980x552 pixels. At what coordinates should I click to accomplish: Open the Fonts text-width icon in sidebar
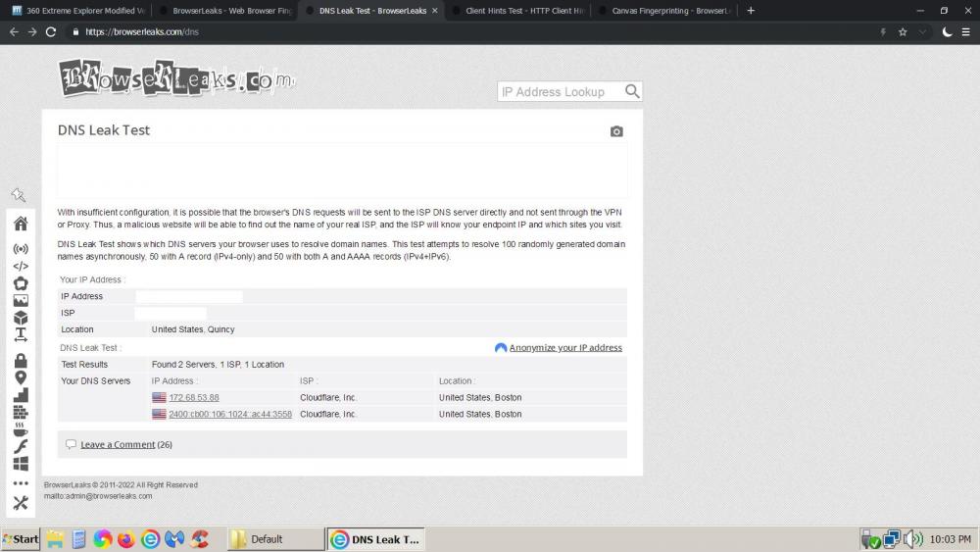21,334
